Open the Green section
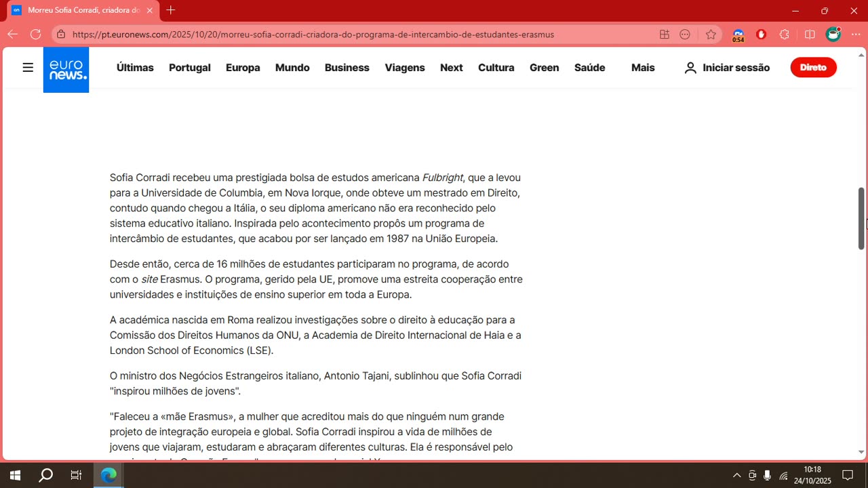The height and width of the screenshot is (488, 868). click(545, 68)
